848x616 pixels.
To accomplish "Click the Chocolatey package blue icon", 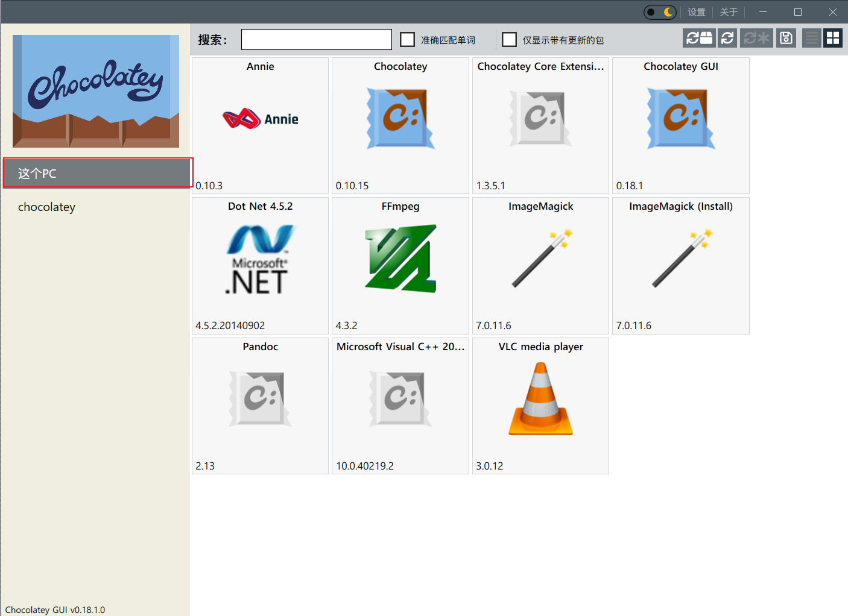I will pos(400,119).
